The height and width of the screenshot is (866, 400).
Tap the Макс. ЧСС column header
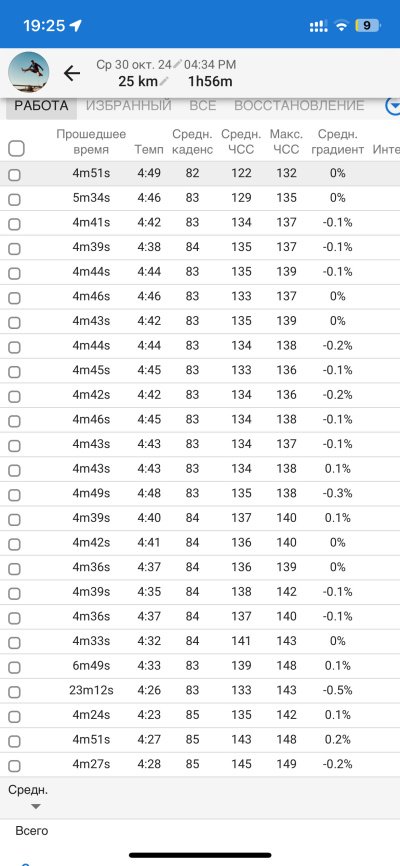pyautogui.click(x=286, y=142)
